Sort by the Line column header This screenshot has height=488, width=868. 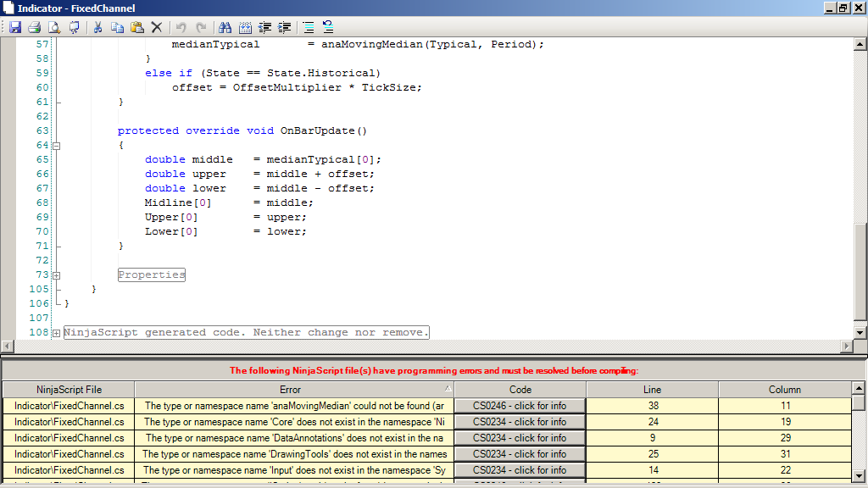point(652,390)
